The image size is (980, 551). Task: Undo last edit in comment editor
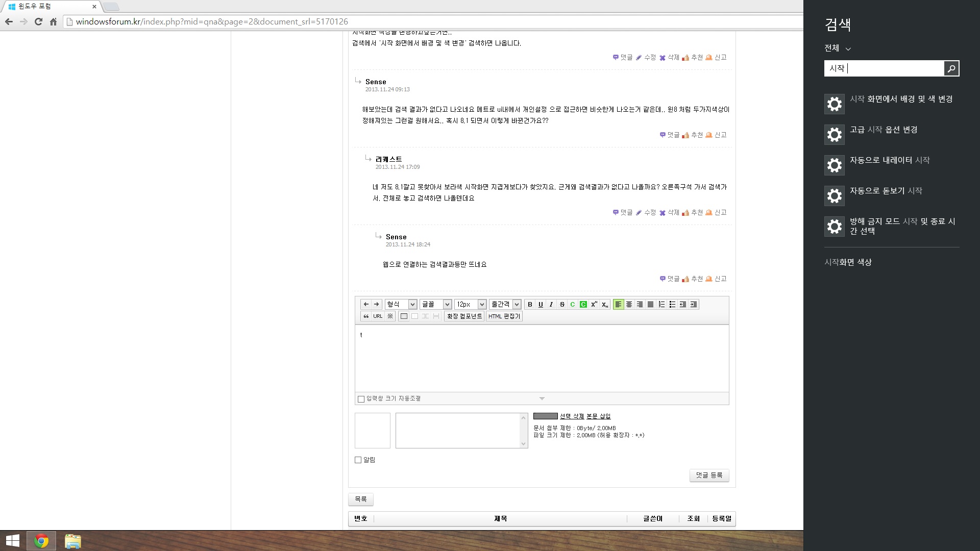[366, 305]
